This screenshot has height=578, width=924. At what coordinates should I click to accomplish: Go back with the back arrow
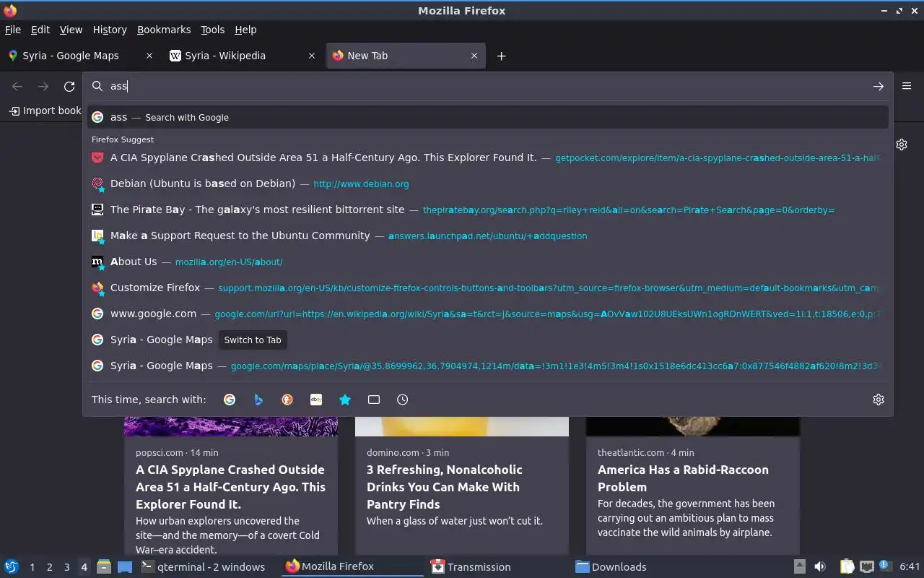17,87
